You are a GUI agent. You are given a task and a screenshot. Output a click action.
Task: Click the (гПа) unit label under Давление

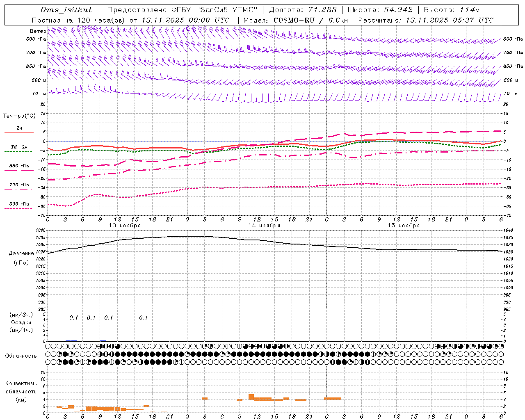[21, 262]
